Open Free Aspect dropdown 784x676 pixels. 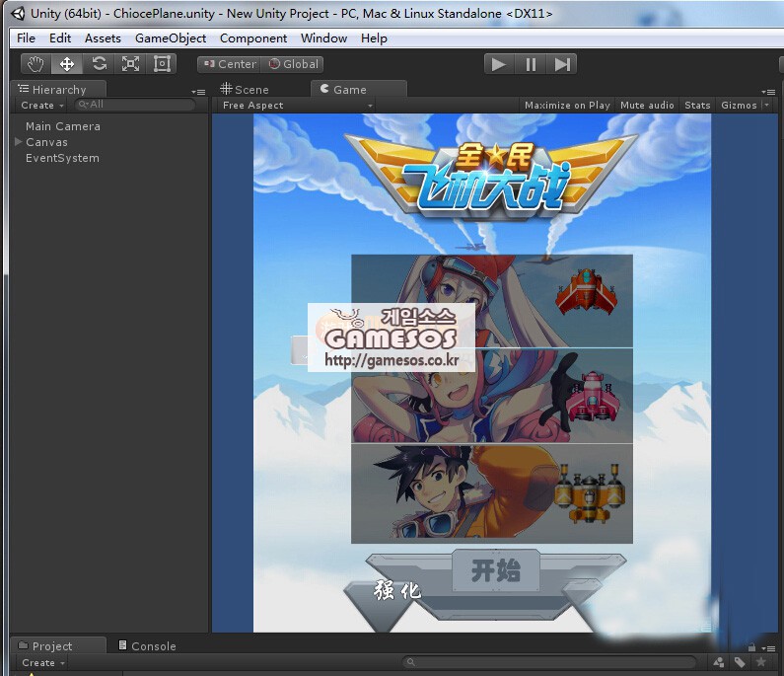coord(298,105)
